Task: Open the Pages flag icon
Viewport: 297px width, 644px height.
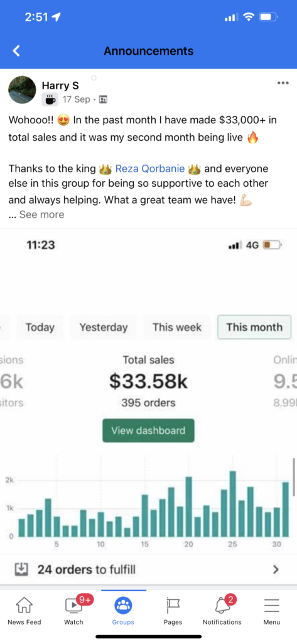Action: click(173, 605)
